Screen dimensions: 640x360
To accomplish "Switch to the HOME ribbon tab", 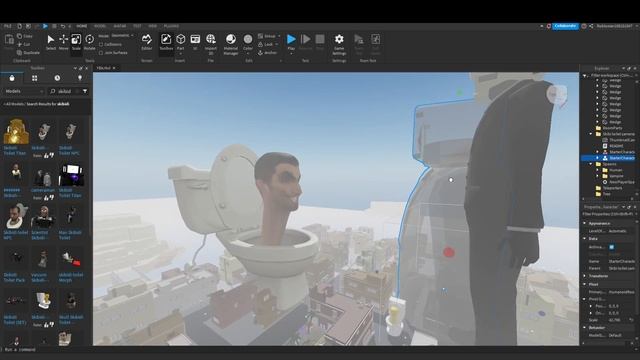I will [x=82, y=26].
